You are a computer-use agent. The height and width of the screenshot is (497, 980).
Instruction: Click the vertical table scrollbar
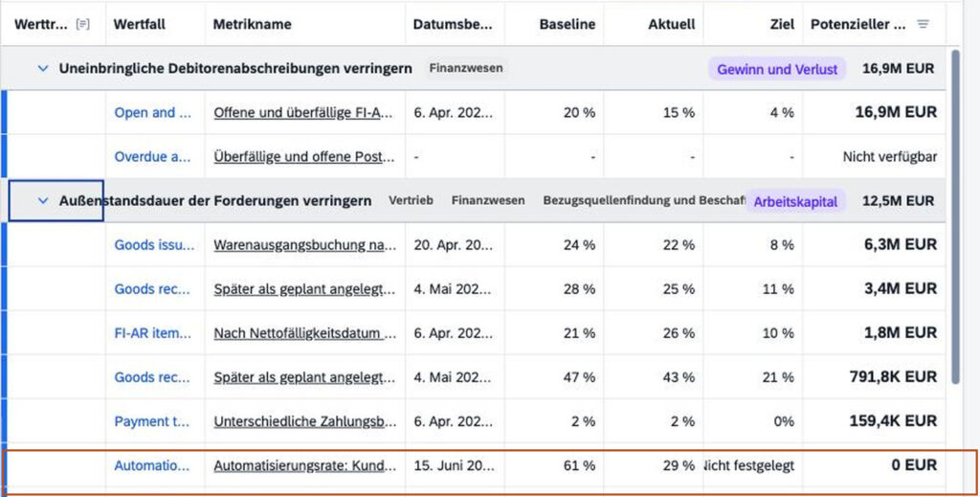pos(955,216)
